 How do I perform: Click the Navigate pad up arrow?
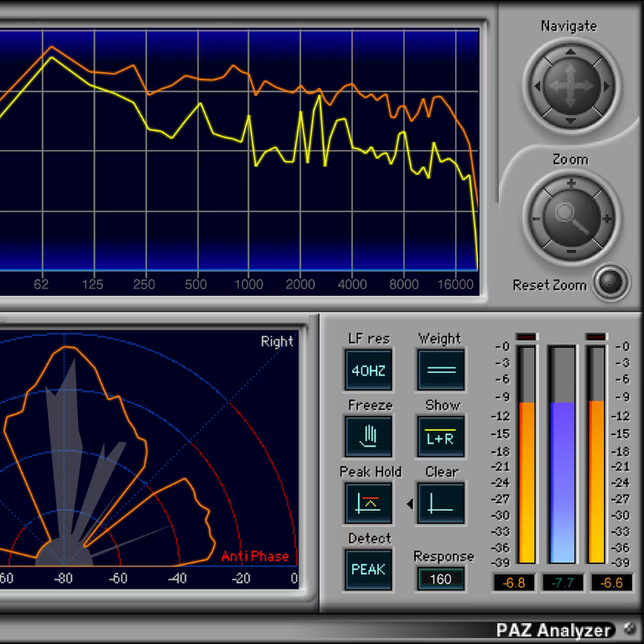[571, 53]
